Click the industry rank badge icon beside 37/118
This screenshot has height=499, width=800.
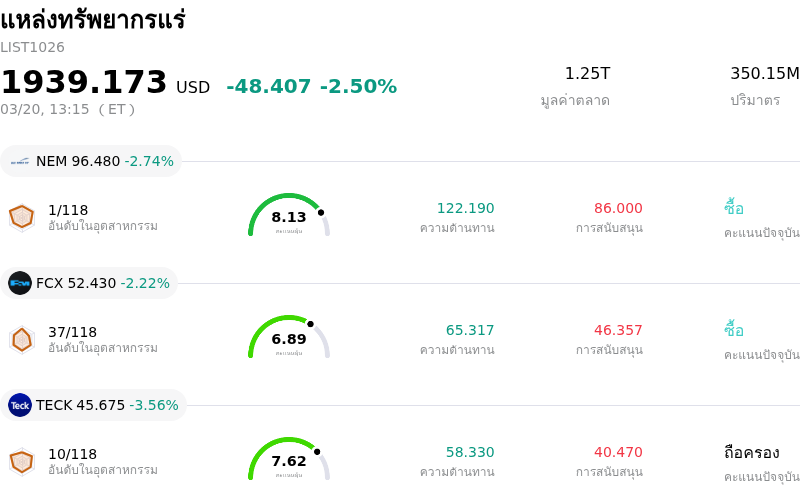[22, 339]
